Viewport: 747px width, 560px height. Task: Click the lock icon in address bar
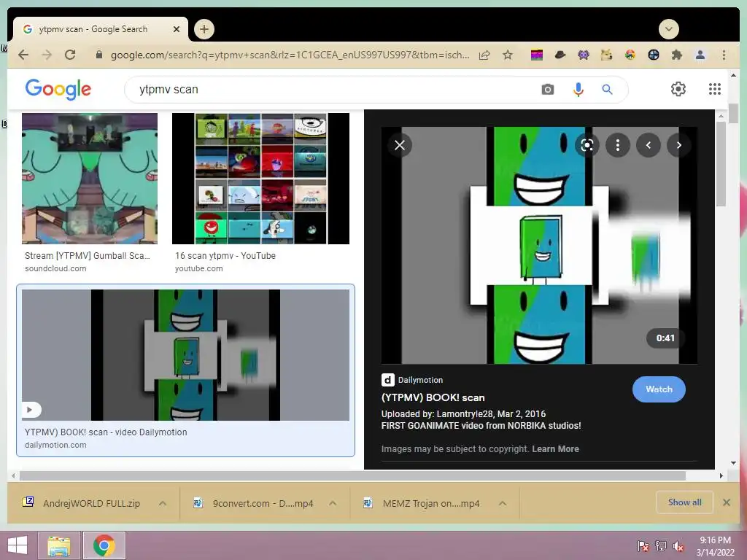click(x=99, y=55)
